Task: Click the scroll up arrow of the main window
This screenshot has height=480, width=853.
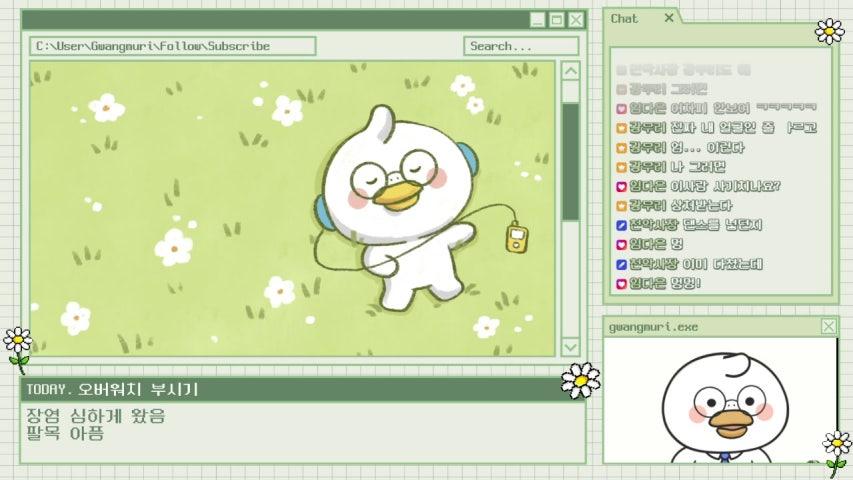Action: coord(570,71)
